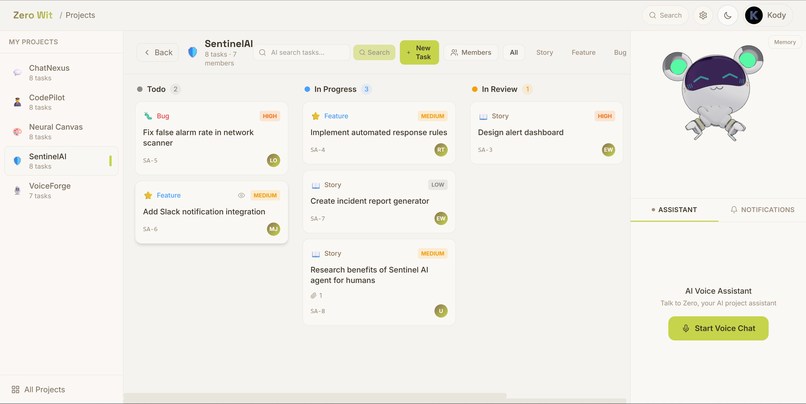Filter tasks by Bug
The image size is (806, 404).
tap(620, 52)
